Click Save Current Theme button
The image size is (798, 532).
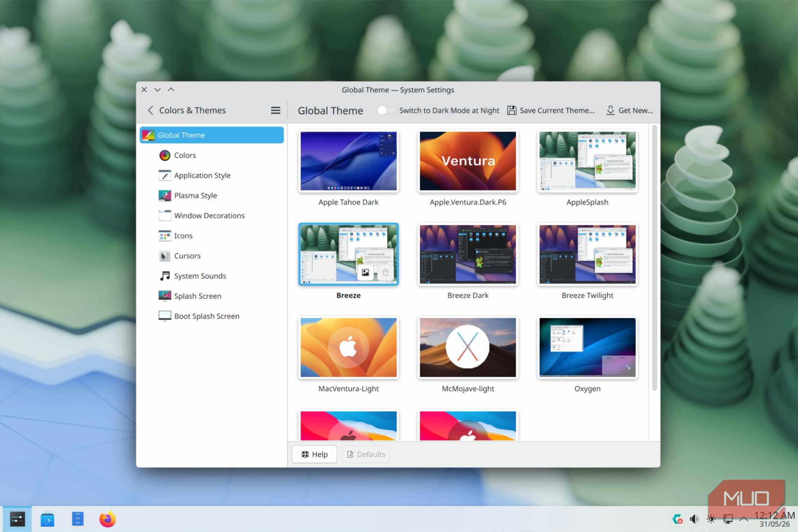point(551,111)
